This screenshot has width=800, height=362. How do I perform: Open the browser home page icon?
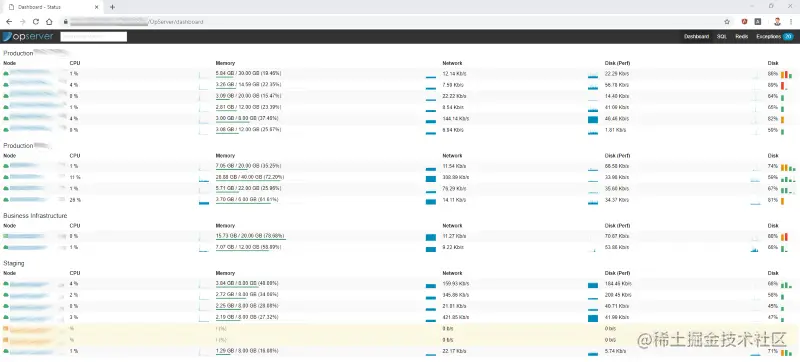(x=49, y=22)
